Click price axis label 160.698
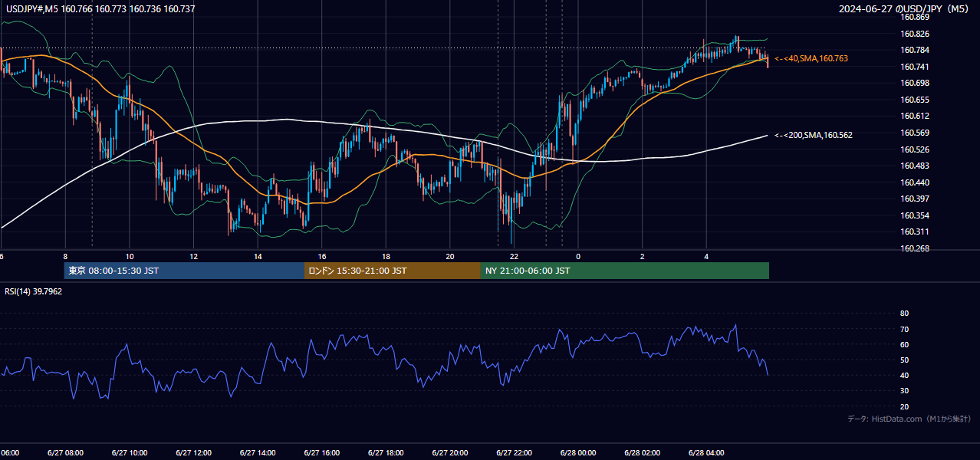The height and width of the screenshot is (460, 980). click(915, 83)
